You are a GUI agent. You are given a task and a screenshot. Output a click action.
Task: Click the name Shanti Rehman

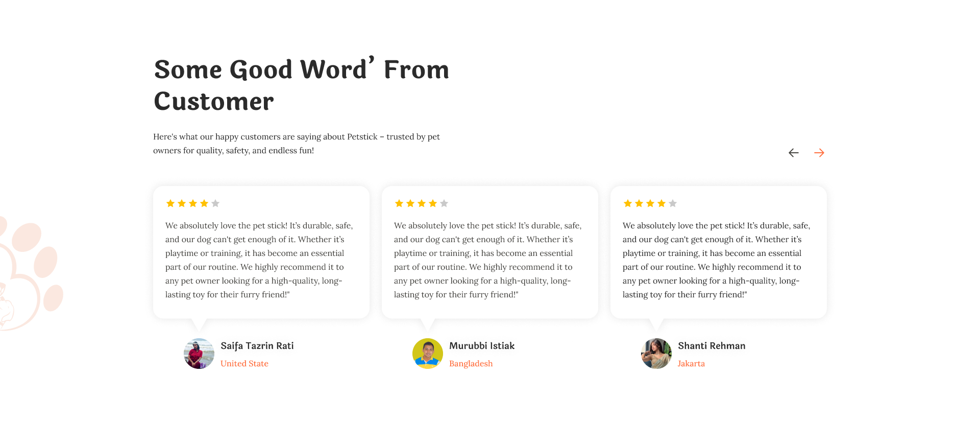(x=712, y=346)
